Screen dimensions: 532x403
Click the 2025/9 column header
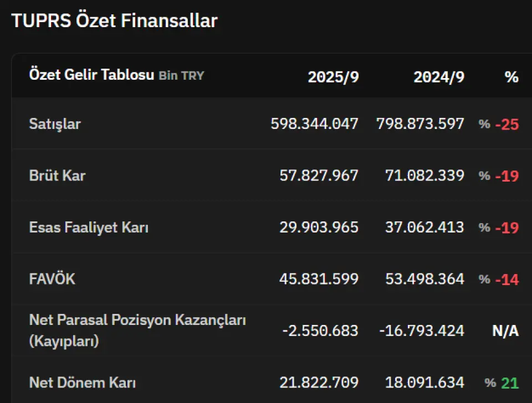[333, 77]
